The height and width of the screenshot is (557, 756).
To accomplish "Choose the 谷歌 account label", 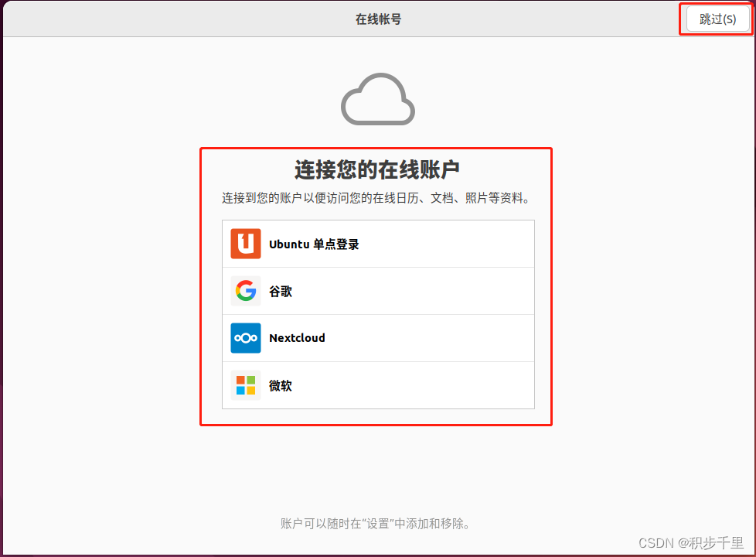I will pos(280,291).
